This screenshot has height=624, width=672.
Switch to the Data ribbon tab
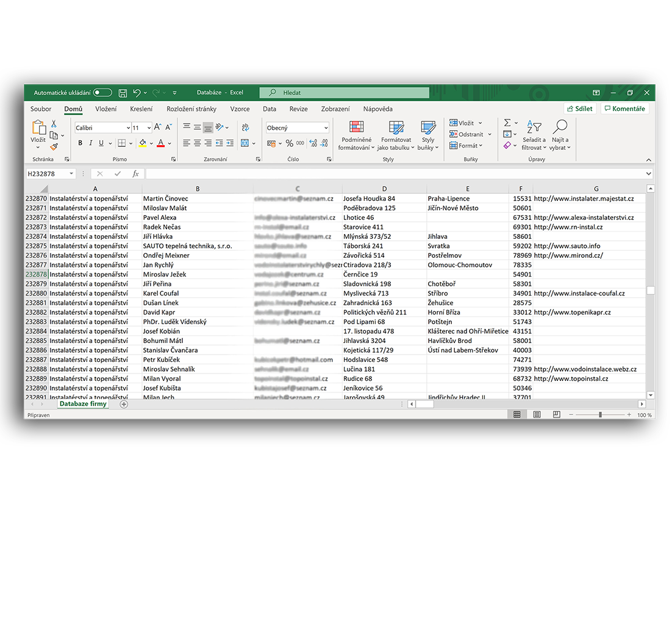(x=270, y=109)
